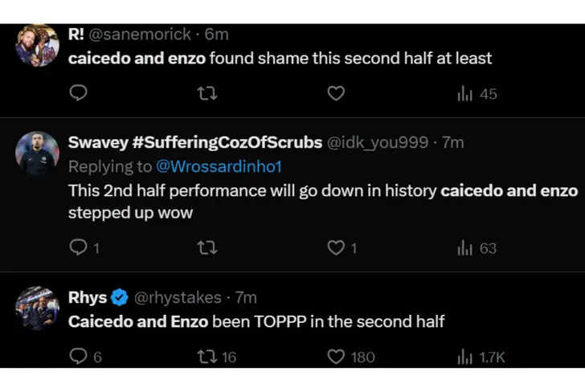Open Swavey's profile picture

38,153
